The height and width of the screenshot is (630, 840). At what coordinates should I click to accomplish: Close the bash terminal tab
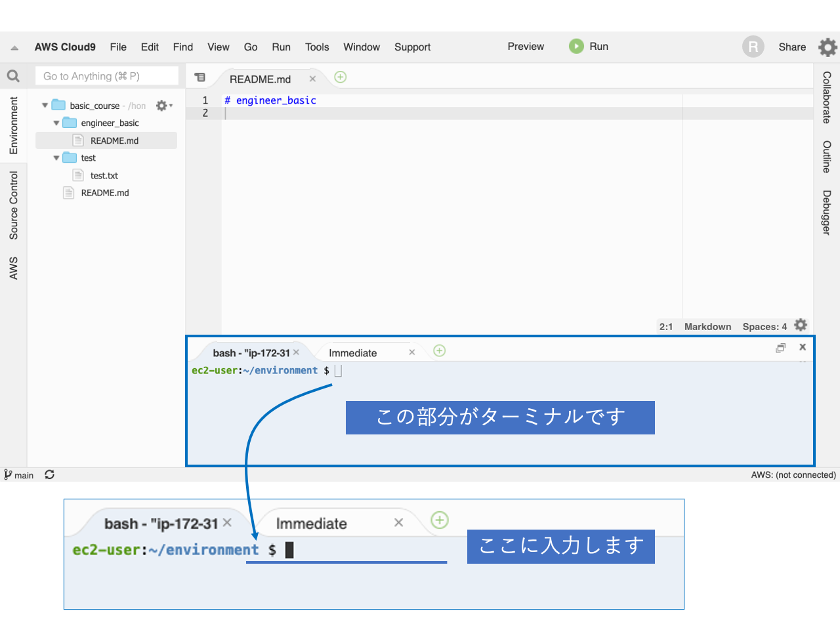[296, 352]
